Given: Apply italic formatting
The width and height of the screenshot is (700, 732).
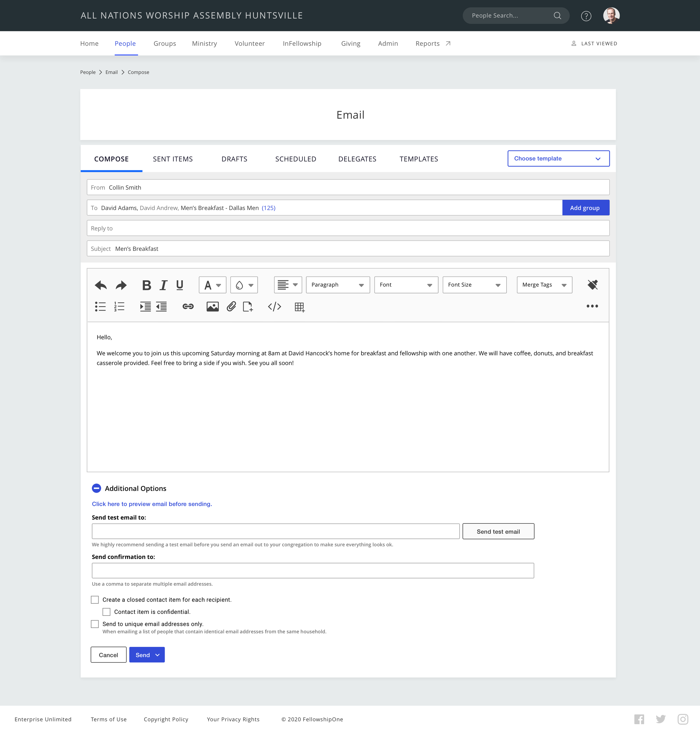Looking at the screenshot, I should (x=163, y=285).
